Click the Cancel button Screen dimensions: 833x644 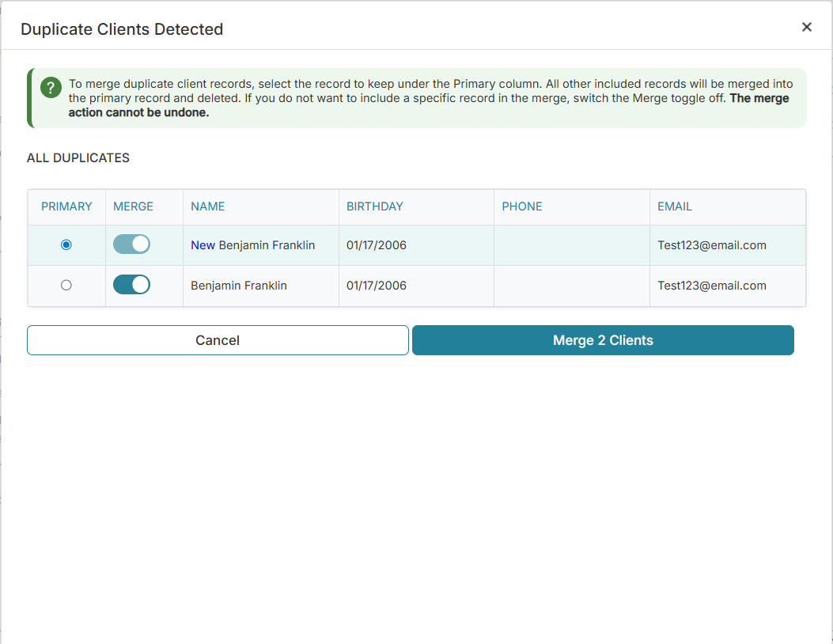(x=218, y=340)
